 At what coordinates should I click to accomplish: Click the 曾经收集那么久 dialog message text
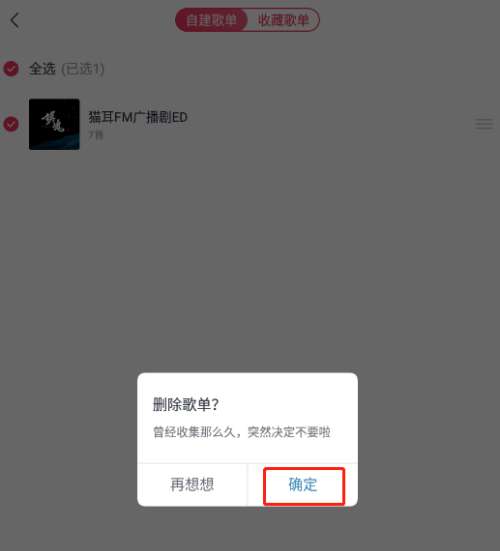coord(242,432)
